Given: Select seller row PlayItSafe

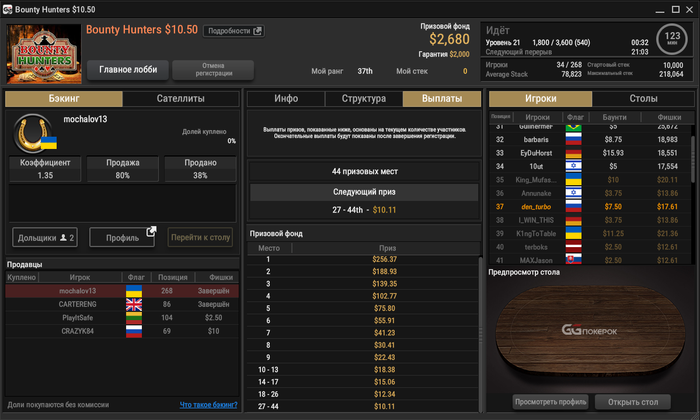Looking at the screenshot, I should [x=122, y=317].
